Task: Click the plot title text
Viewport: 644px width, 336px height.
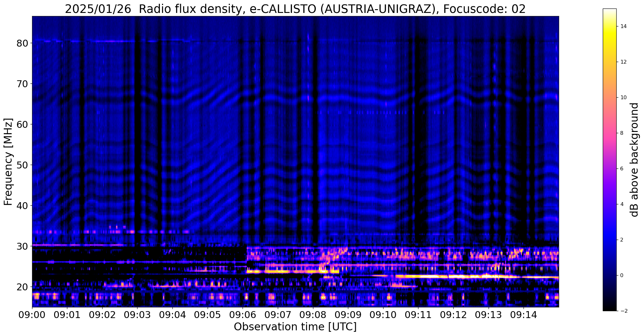Action: coord(295,9)
